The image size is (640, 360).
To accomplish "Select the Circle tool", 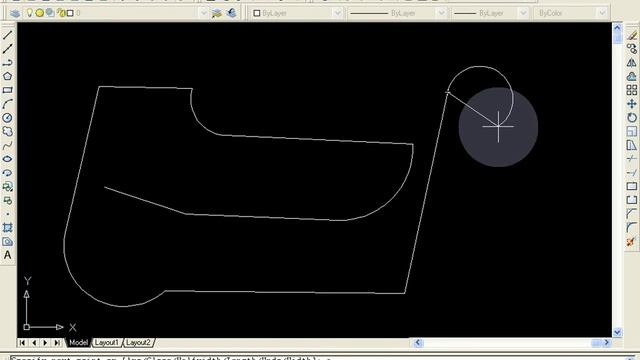I will click(7, 118).
